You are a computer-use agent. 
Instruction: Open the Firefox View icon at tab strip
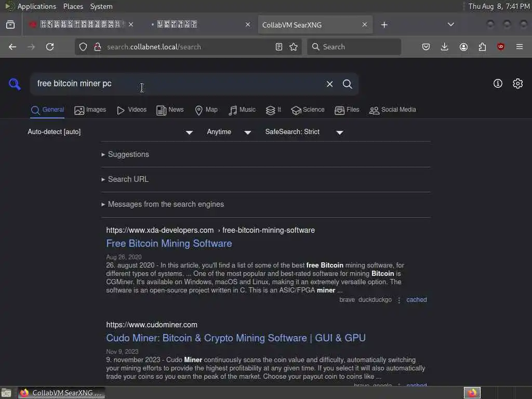[x=10, y=24]
